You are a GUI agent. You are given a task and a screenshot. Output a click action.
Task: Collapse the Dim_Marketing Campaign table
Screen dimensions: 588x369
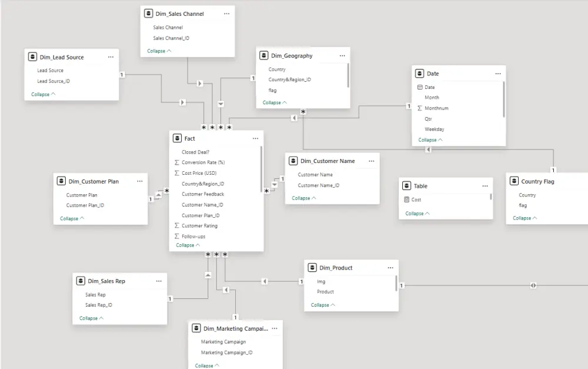pyautogui.click(x=206, y=365)
